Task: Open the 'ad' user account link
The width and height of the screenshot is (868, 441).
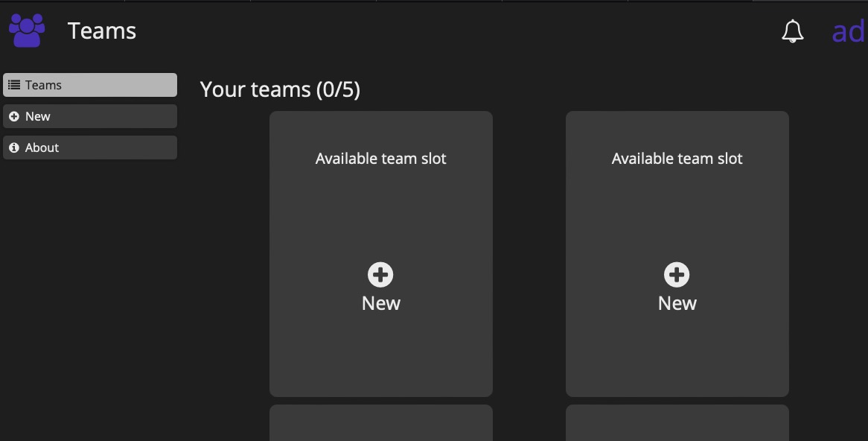Action: pyautogui.click(x=847, y=31)
